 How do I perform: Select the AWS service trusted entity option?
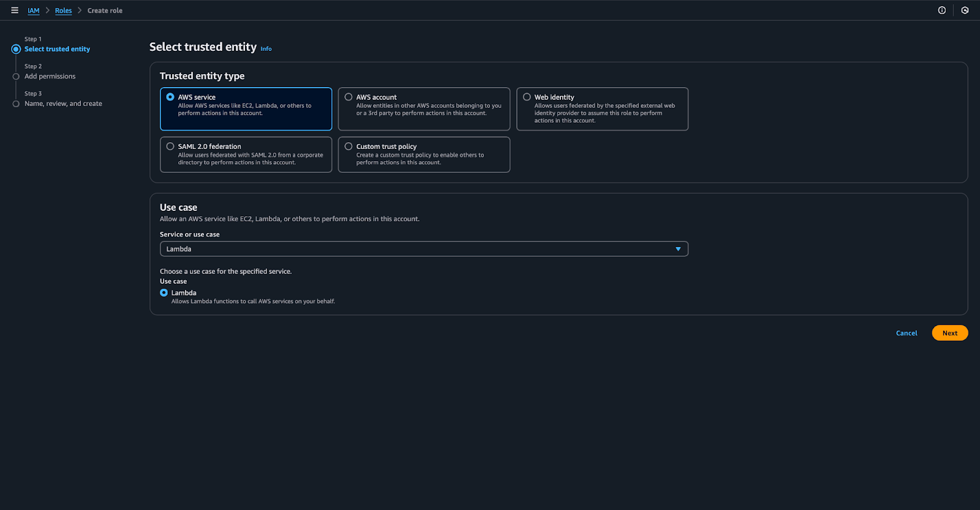pyautogui.click(x=170, y=97)
